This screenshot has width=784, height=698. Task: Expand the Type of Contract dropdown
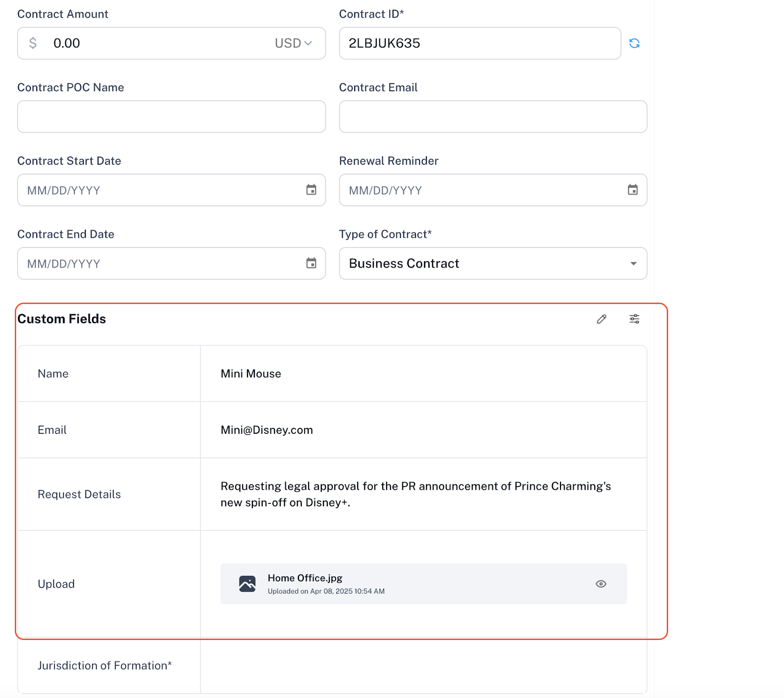[x=493, y=263]
